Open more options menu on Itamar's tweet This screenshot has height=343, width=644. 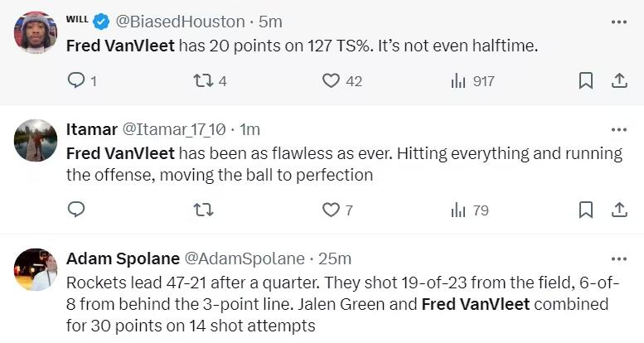point(618,129)
